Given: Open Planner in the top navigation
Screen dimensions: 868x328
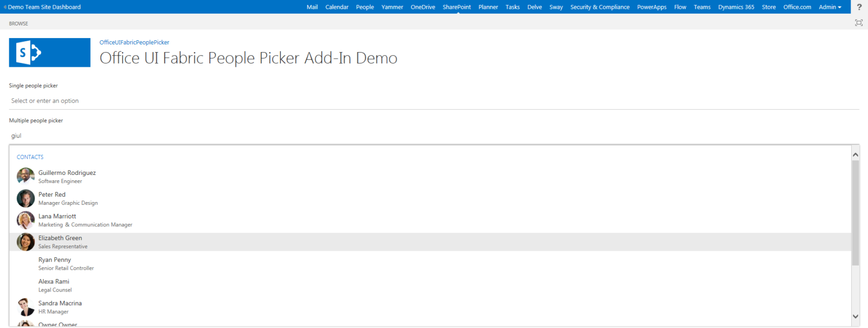Looking at the screenshot, I should tap(488, 7).
